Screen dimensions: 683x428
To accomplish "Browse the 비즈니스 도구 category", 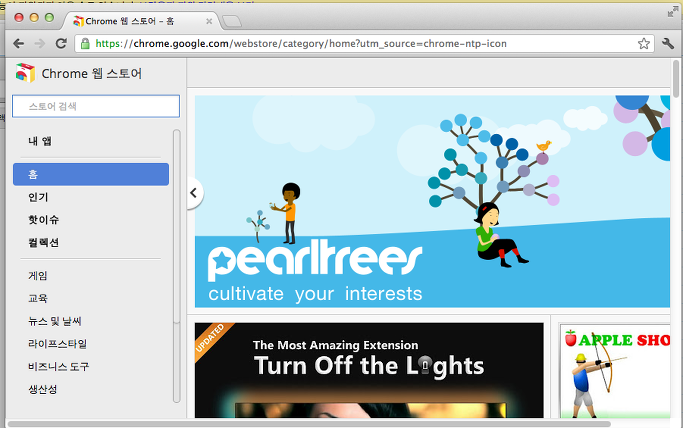I will pos(59,367).
